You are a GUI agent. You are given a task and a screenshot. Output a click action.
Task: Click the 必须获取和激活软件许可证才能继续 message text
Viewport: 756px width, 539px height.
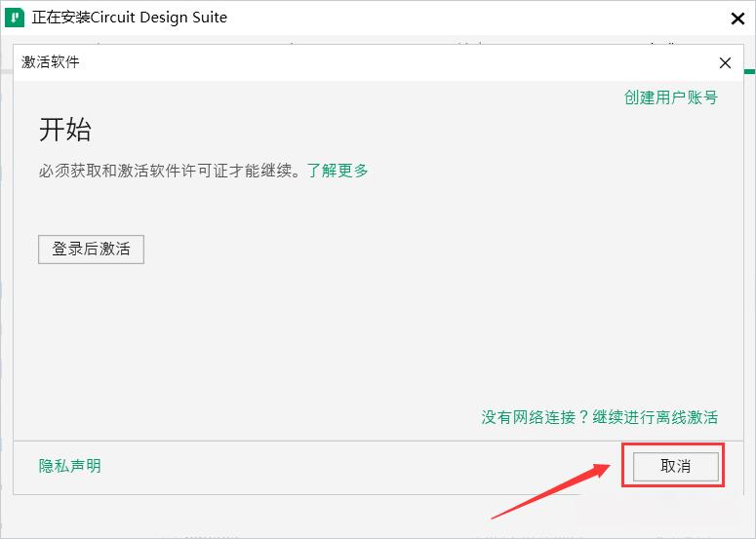click(x=166, y=171)
